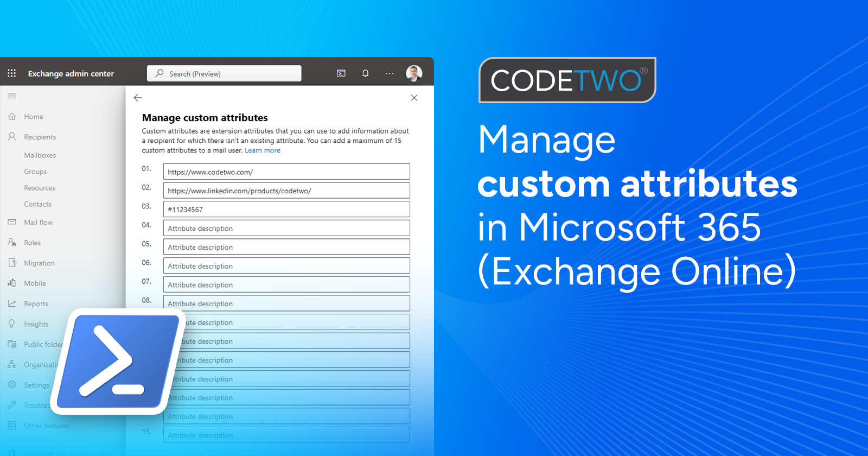Expand the Recipients navigation section
868x456 pixels.
(40, 137)
